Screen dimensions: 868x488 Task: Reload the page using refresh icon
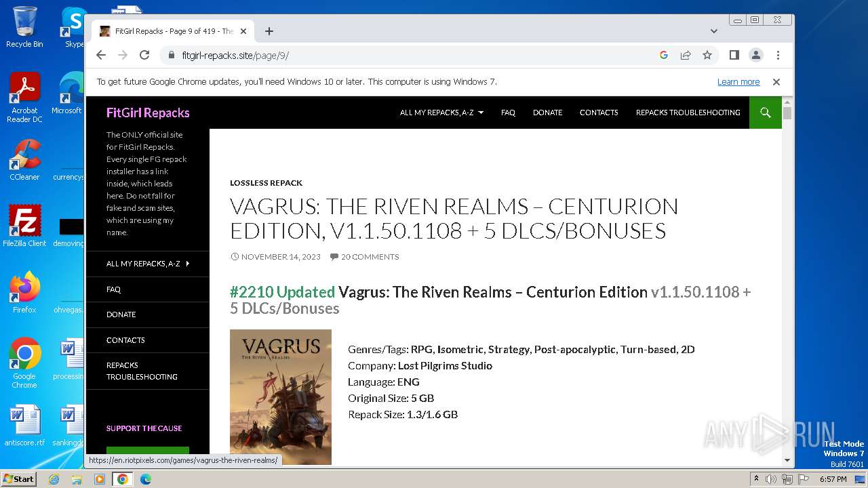144,55
